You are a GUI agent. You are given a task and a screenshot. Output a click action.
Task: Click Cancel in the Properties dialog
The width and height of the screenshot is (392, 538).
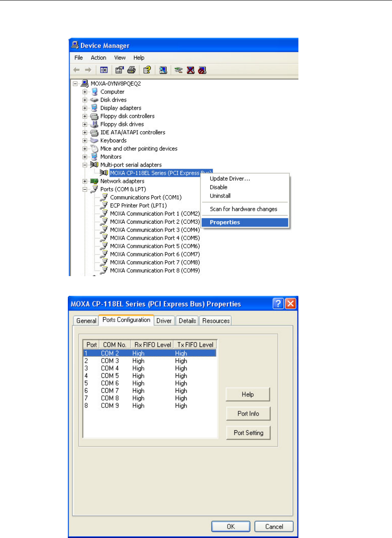[x=274, y=526]
